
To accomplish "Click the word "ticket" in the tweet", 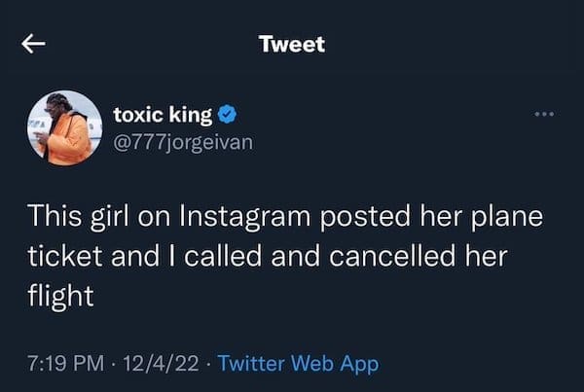I will [61, 255].
